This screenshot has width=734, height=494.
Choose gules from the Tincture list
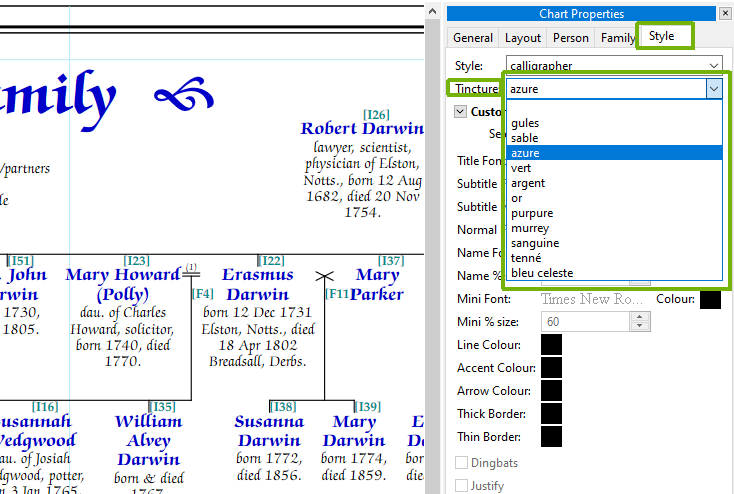pyautogui.click(x=525, y=123)
